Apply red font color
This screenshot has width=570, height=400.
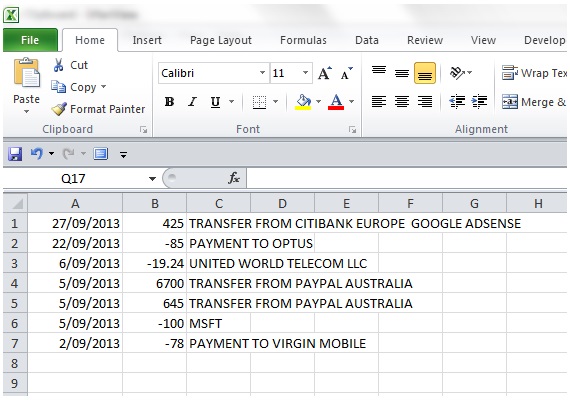pos(336,102)
